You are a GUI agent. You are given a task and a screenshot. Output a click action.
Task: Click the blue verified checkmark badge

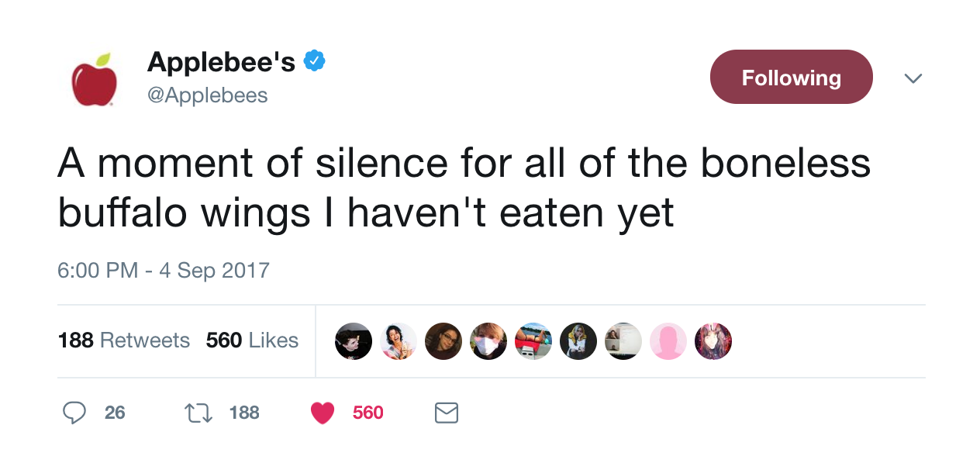[314, 60]
